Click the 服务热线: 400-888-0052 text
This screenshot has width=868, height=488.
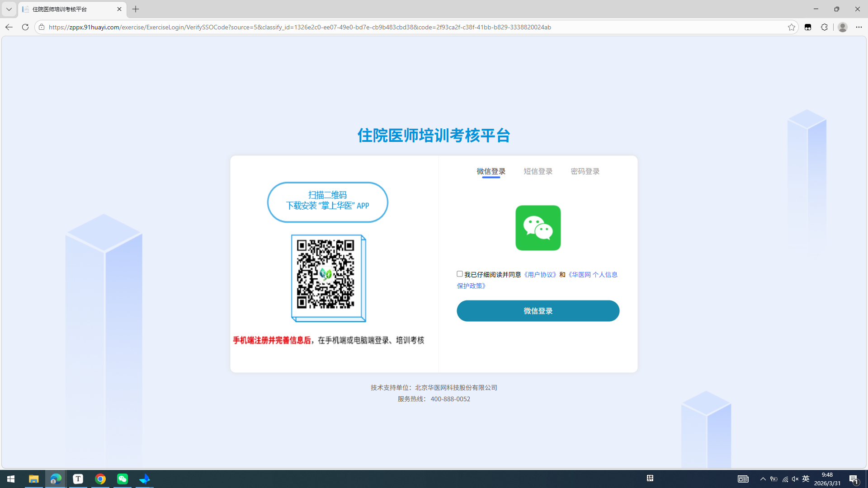pyautogui.click(x=434, y=399)
